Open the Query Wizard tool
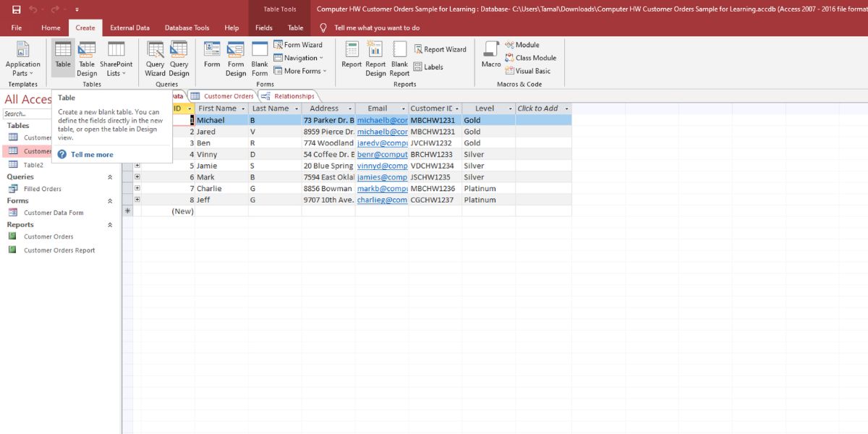Image resolution: width=868 pixels, height=434 pixels. pyautogui.click(x=155, y=58)
